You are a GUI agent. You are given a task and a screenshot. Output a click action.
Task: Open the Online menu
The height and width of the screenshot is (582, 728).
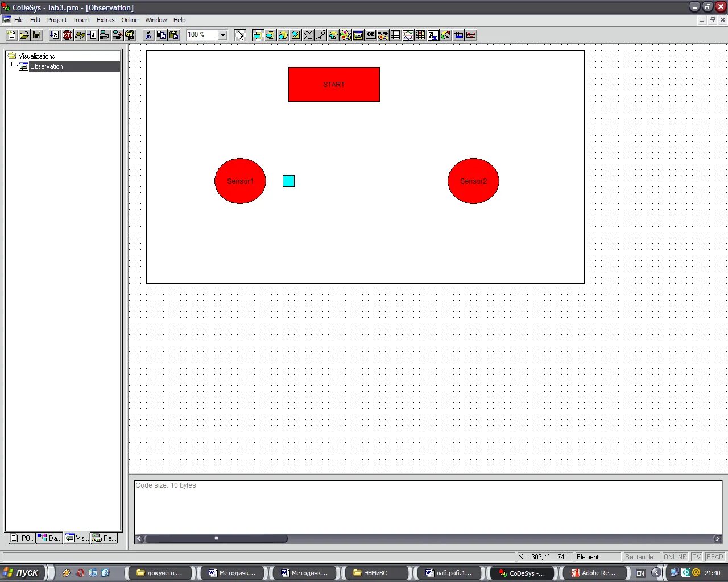[130, 20]
